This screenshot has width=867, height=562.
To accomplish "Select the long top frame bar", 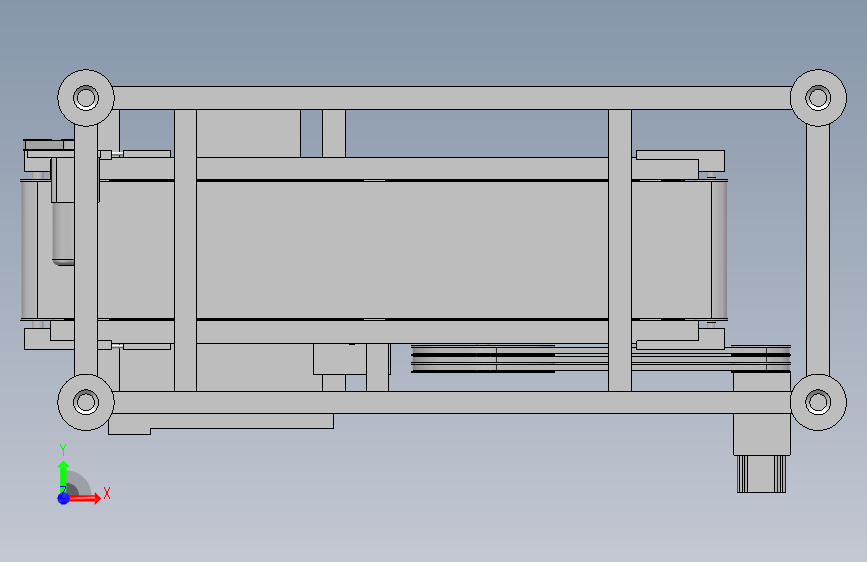I will pos(452,98).
